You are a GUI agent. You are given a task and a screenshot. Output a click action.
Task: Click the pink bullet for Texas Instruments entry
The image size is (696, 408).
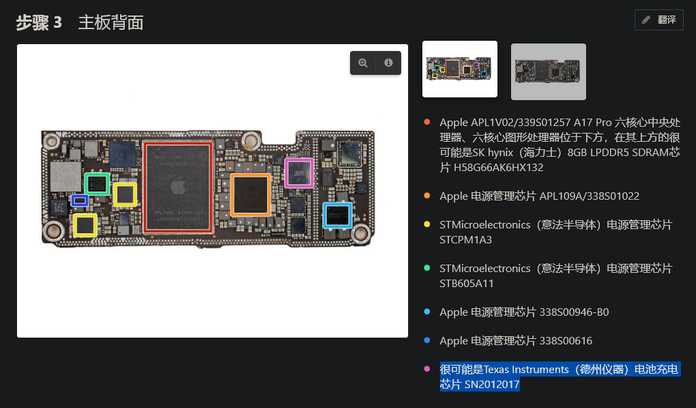point(427,368)
